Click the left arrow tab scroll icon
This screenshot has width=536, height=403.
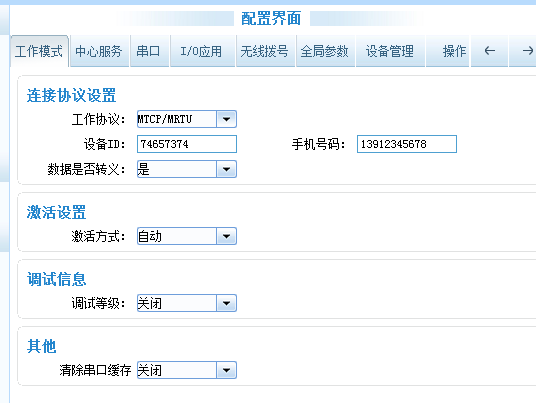pos(490,51)
